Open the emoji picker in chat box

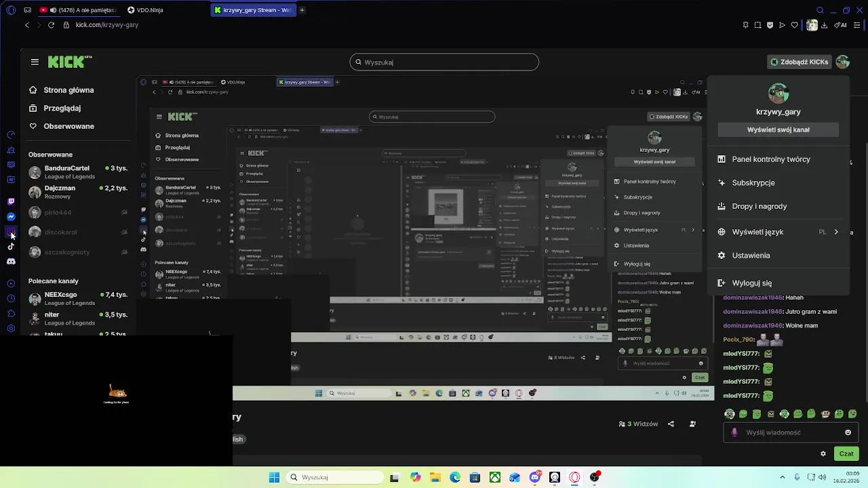pos(848,432)
